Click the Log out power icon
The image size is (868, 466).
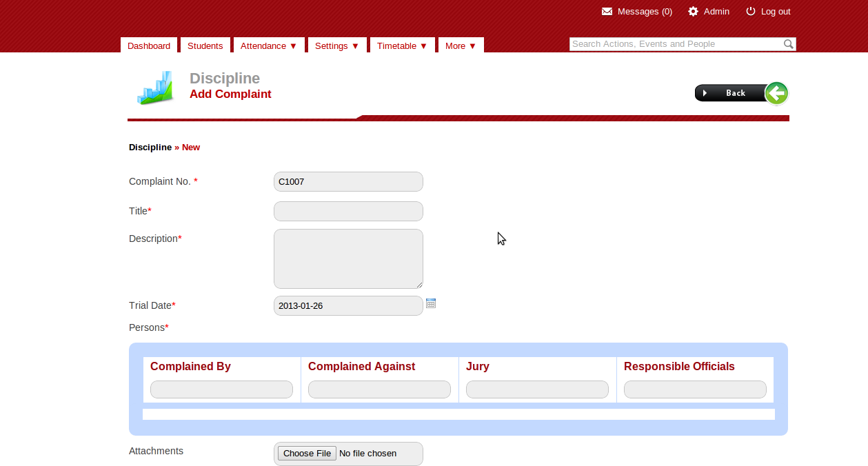pyautogui.click(x=751, y=12)
